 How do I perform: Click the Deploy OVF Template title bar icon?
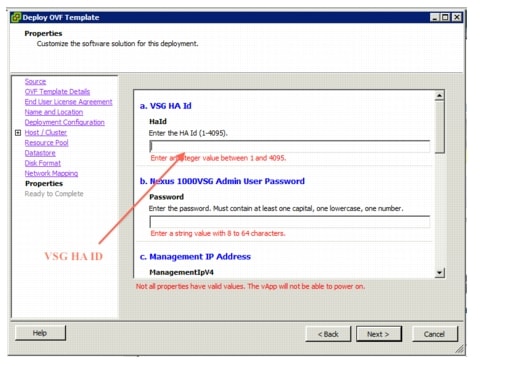pos(16,17)
